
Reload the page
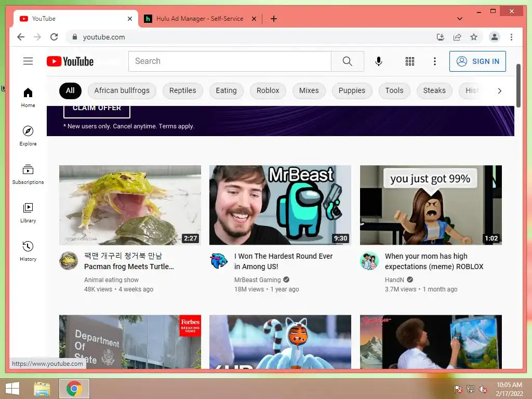(x=54, y=37)
